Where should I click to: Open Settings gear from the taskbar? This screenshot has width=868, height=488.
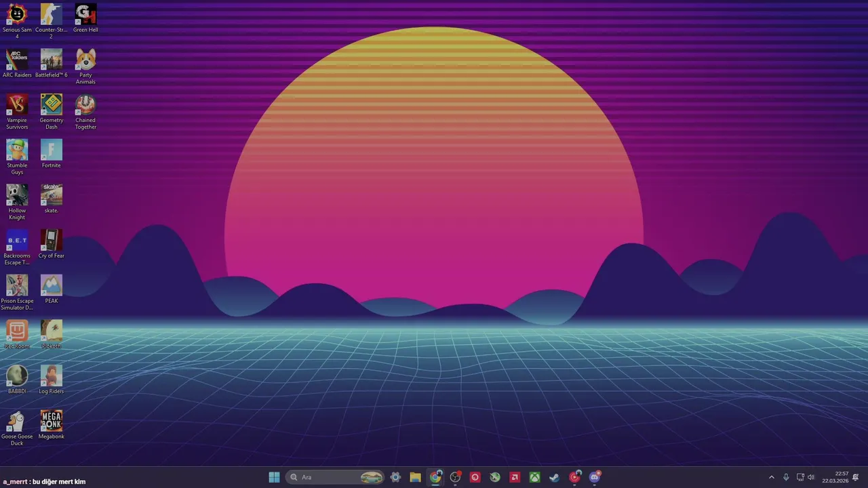tap(395, 477)
